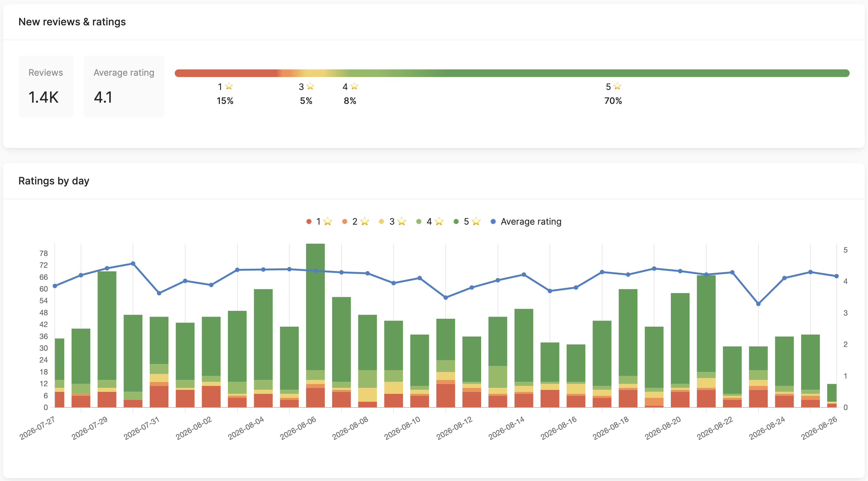This screenshot has width=868, height=481.
Task: Click the tallest bar for 2026-08-06
Action: point(315,325)
